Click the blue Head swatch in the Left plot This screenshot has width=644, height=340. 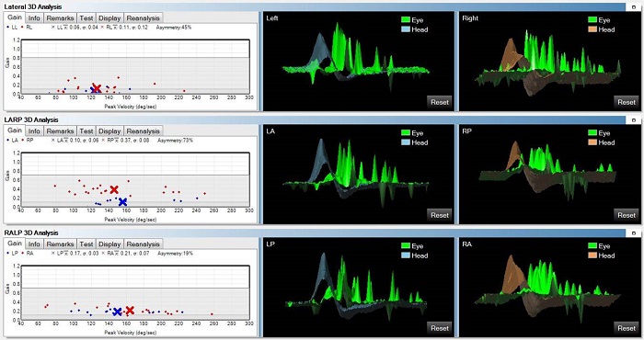pyautogui.click(x=406, y=29)
